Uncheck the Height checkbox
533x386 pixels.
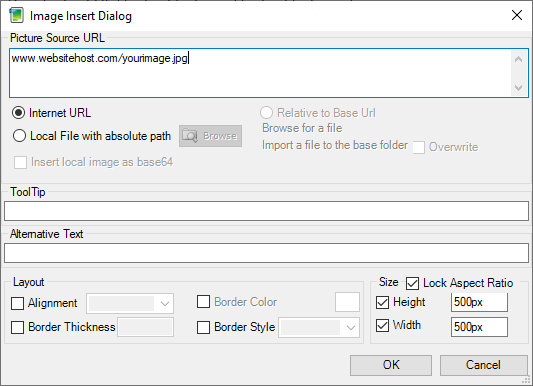pyautogui.click(x=382, y=302)
